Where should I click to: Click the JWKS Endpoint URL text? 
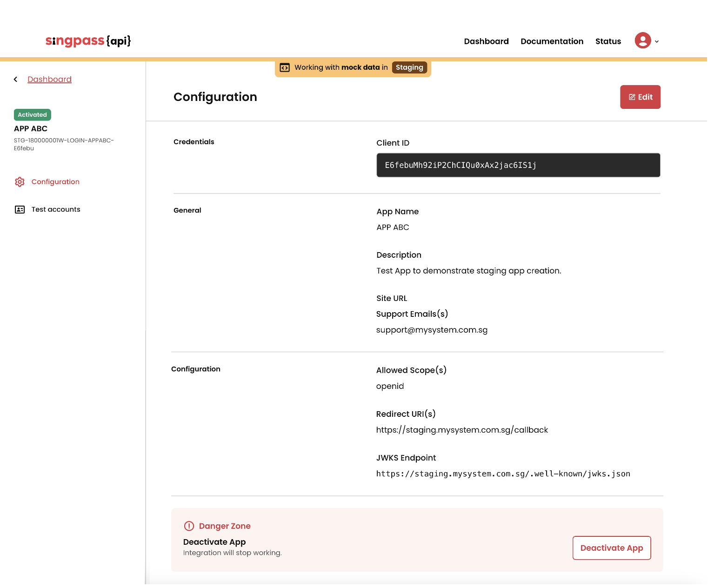point(503,474)
